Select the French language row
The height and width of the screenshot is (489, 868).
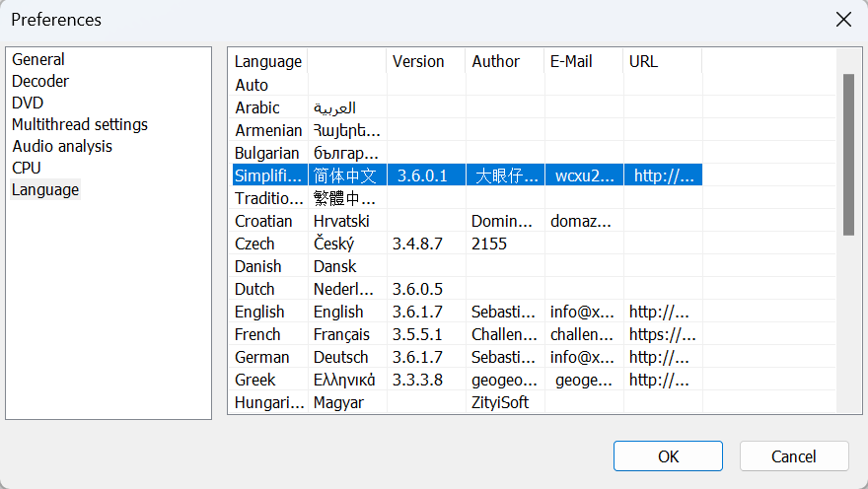click(467, 334)
